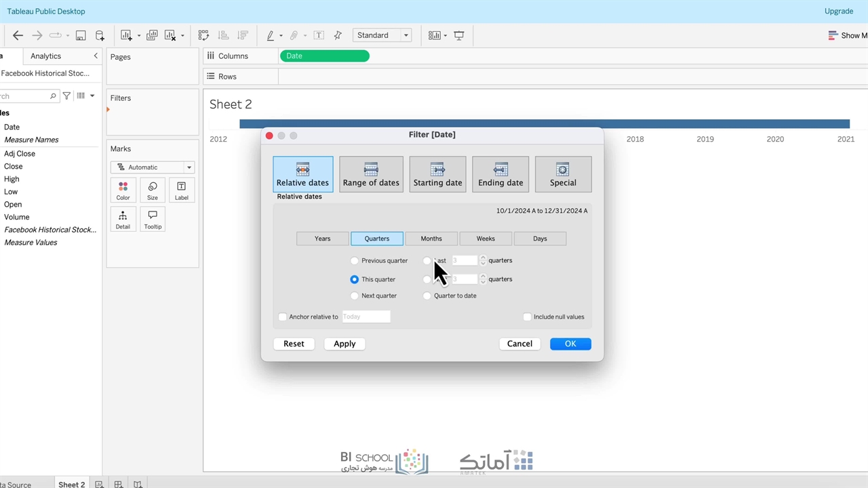This screenshot has height=488, width=868.
Task: Collapse the side pane with chevron
Action: point(96,56)
